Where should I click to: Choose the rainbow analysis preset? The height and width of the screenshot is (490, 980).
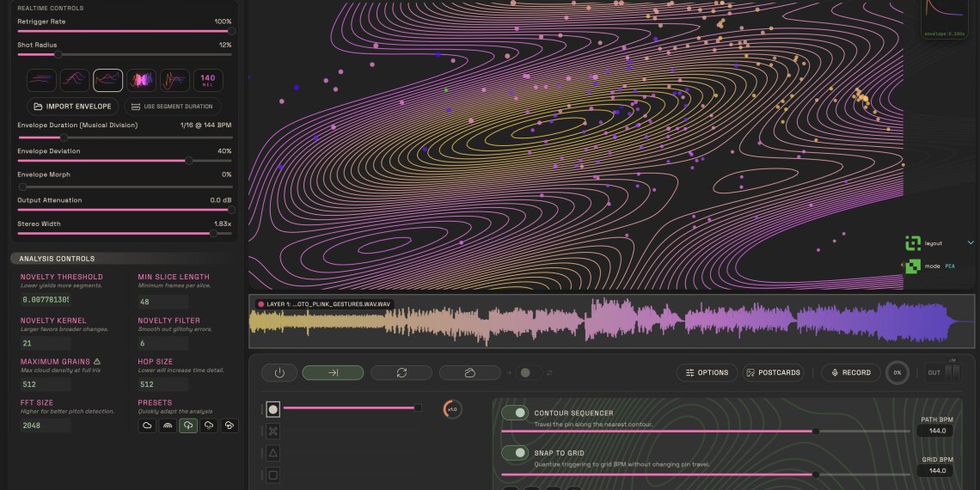coord(167,426)
